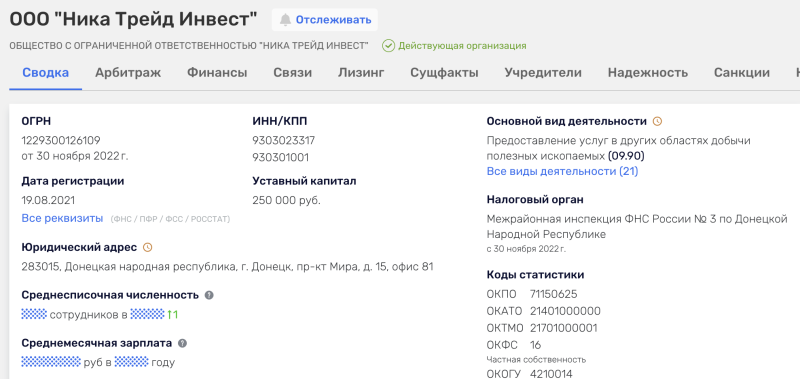
Task: Open the Сущфакты tab
Action: 444,72
